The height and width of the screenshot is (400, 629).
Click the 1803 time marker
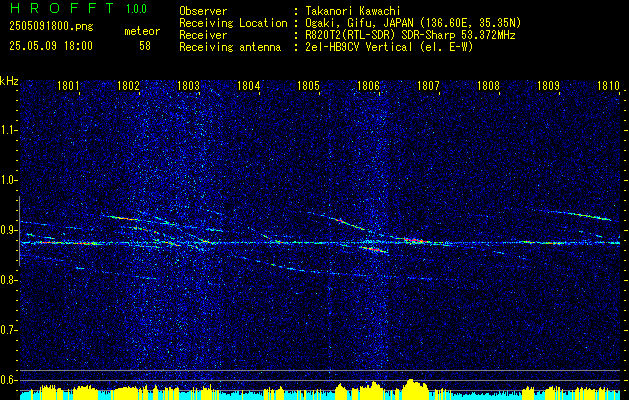point(189,85)
